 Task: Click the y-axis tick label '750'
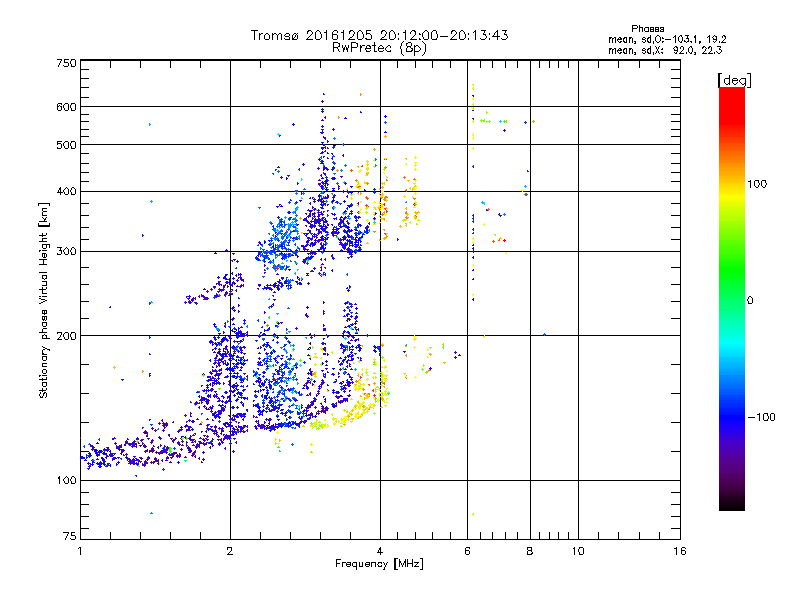66,63
